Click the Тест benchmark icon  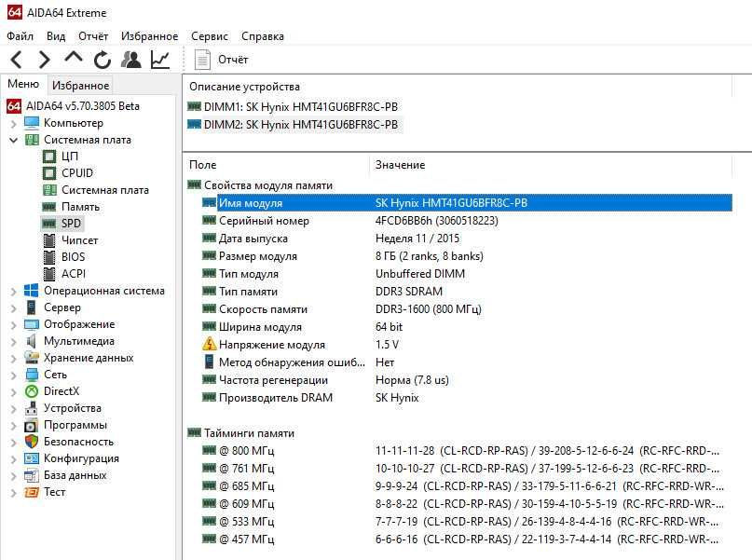point(31,492)
